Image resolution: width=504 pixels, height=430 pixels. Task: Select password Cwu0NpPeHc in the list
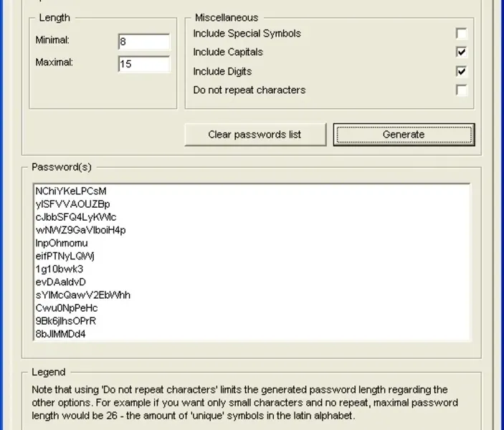tap(66, 307)
